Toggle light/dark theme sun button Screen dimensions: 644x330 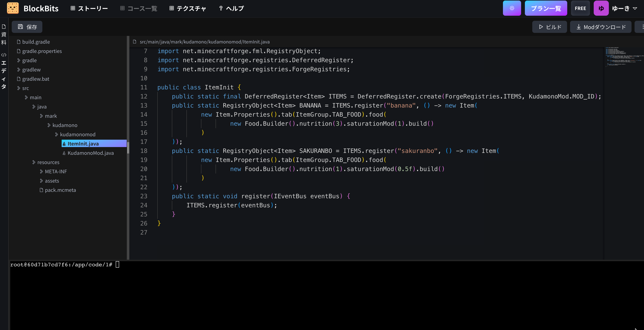click(512, 8)
